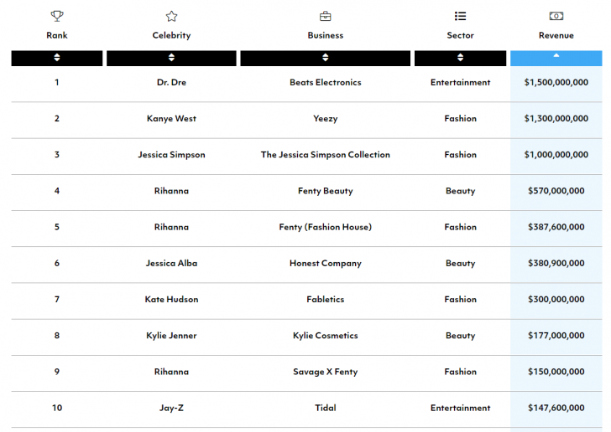Click the trophy icon above Rank
The height and width of the screenshot is (432, 611).
pos(57,16)
